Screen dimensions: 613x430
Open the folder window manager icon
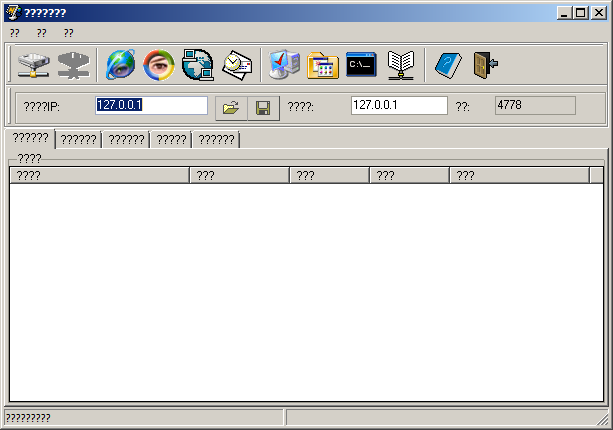(x=323, y=65)
